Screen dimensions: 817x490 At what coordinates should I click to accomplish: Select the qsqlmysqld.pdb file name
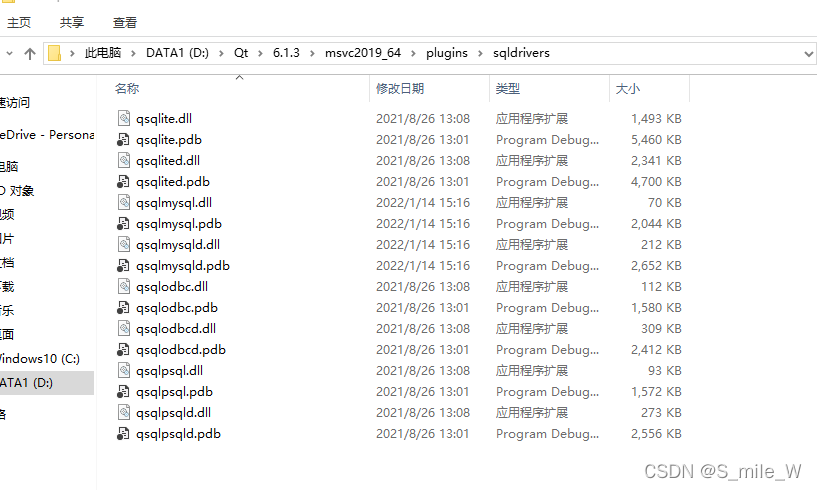(x=183, y=266)
